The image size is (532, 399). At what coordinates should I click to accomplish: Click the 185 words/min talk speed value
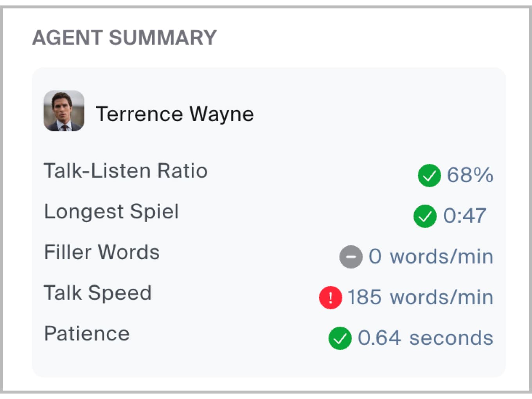[x=420, y=297]
